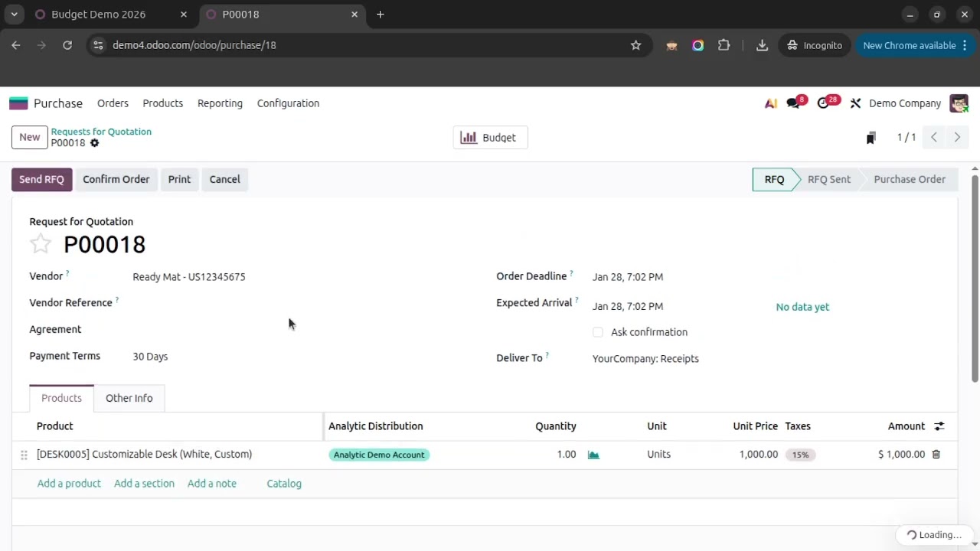Click the Analytic Demo Account tag
Viewport: 980px width, 551px height.
coord(379,455)
